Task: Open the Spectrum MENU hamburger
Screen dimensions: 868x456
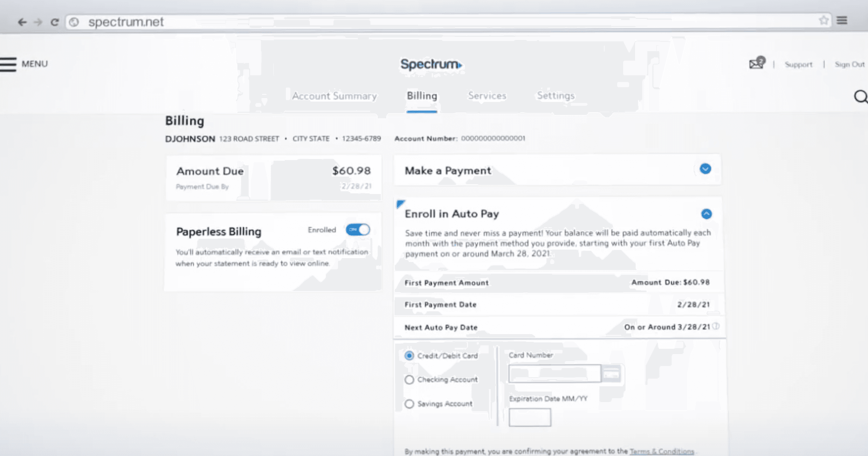Action: click(x=8, y=64)
